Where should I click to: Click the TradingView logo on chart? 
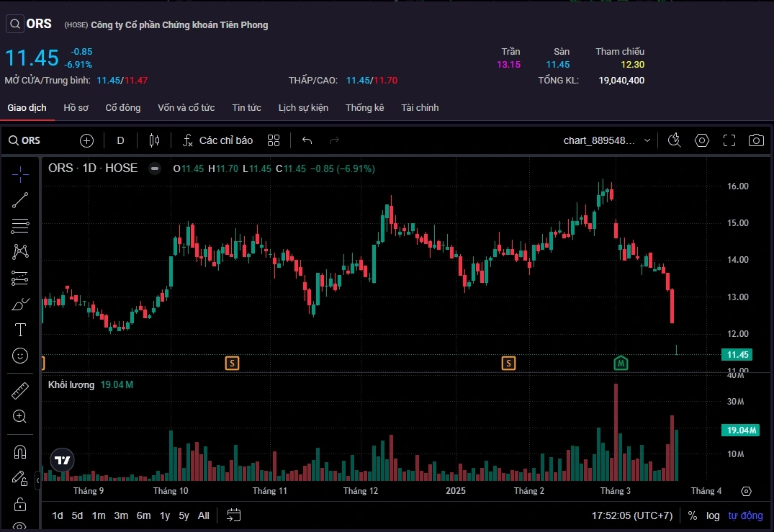(x=62, y=461)
